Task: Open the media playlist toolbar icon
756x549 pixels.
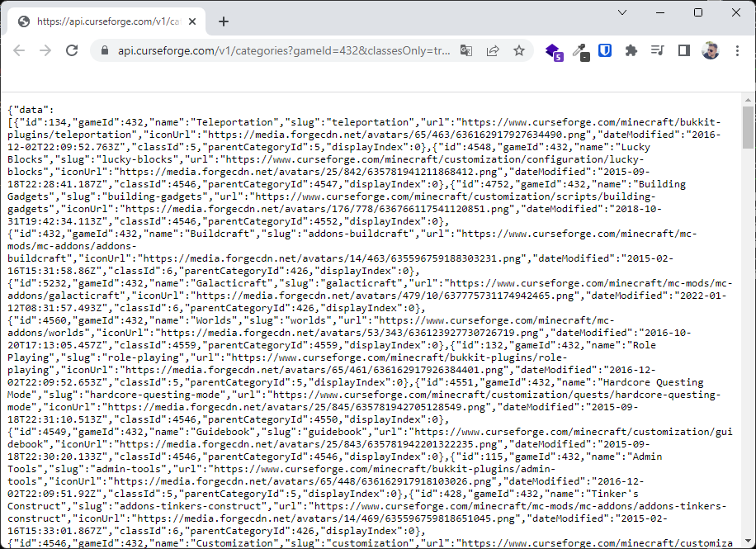Action: tap(657, 50)
